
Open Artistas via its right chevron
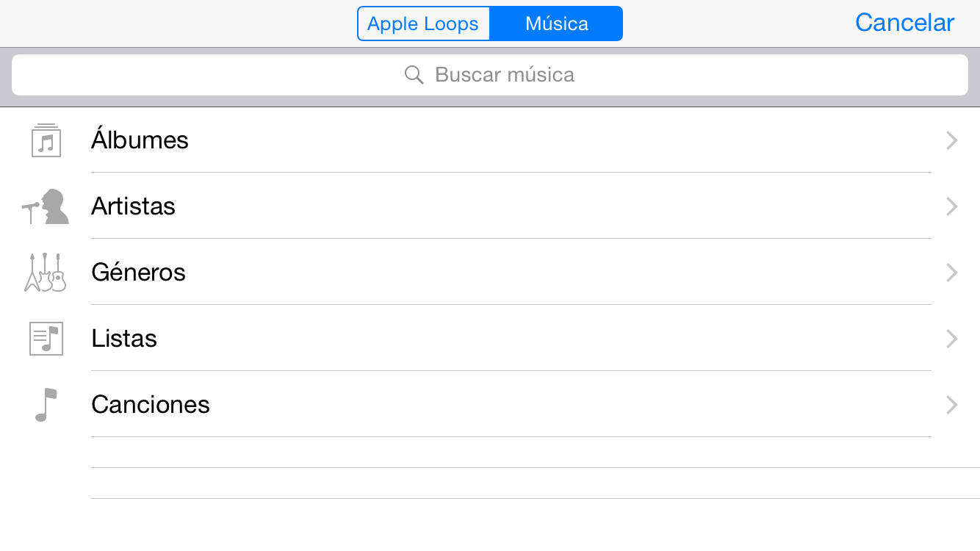pyautogui.click(x=952, y=206)
